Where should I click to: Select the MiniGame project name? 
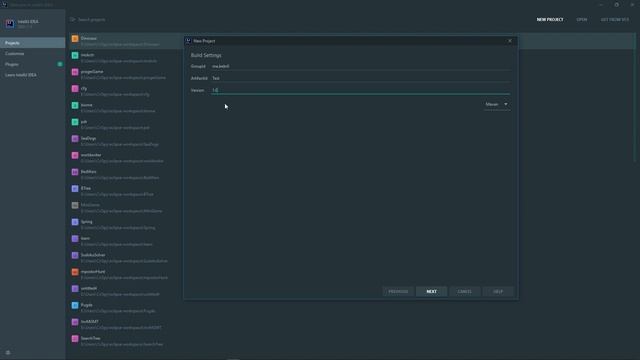[x=90, y=205]
